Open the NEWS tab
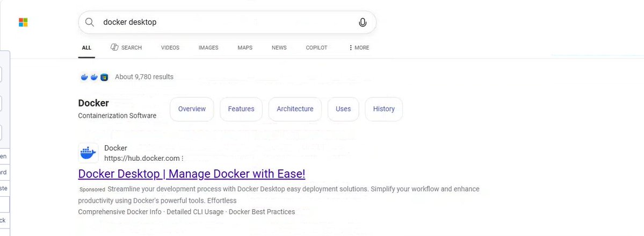The image size is (644, 236). [279, 48]
